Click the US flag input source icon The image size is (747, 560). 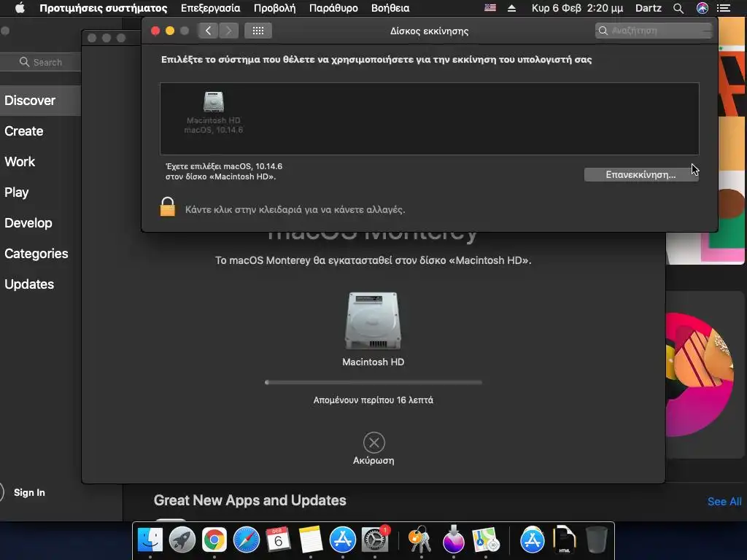(490, 8)
